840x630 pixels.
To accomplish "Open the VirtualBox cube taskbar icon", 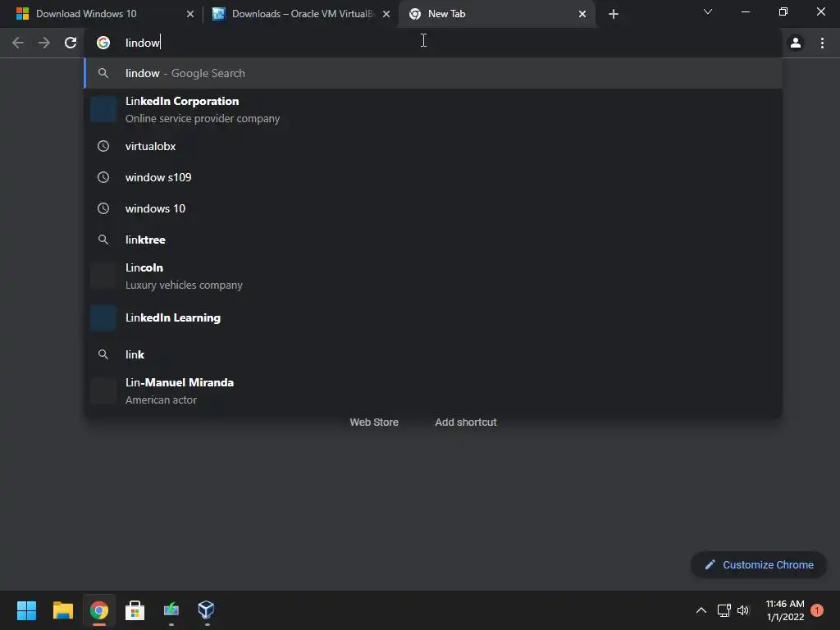I will (x=206, y=610).
